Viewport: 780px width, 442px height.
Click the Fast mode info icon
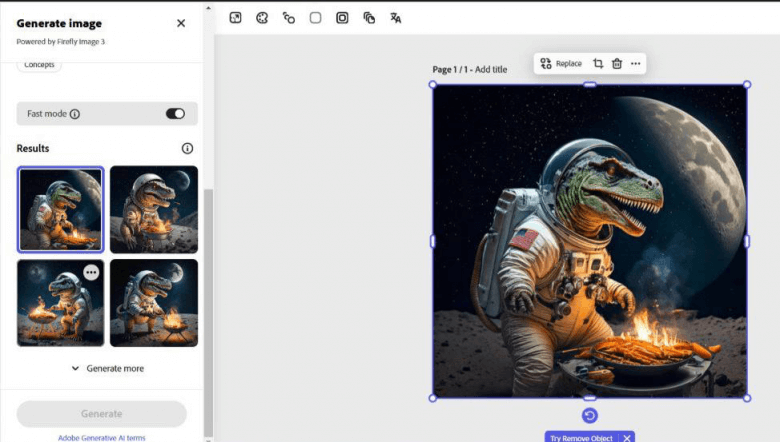75,114
